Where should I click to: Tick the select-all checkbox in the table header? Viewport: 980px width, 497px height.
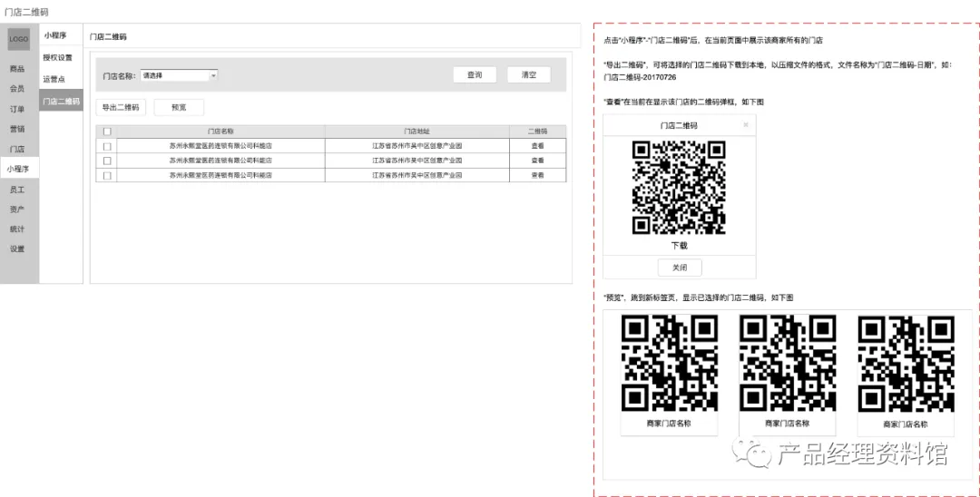[107, 132]
